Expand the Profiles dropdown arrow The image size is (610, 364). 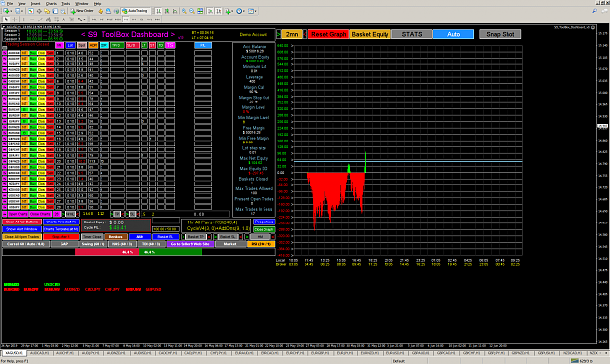(x=22, y=11)
